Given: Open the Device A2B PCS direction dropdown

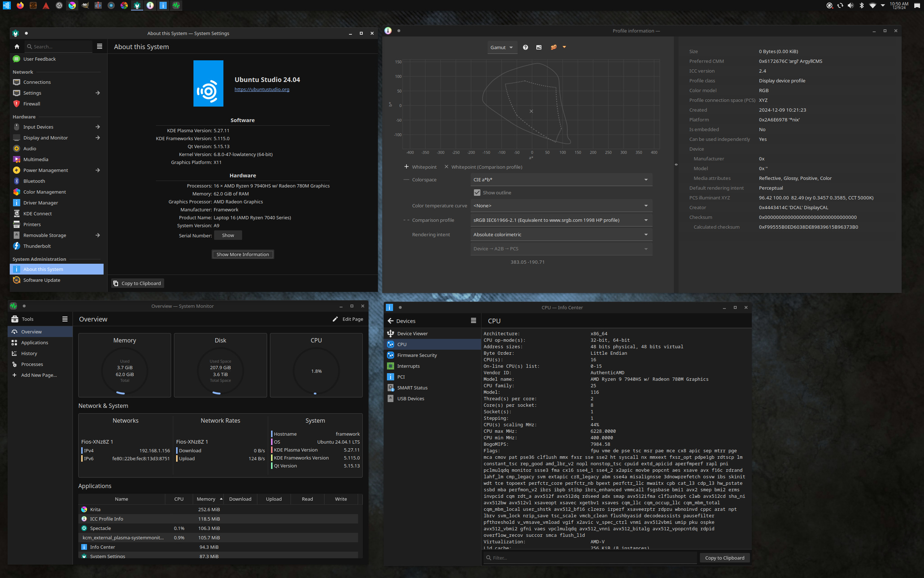Looking at the screenshot, I should (561, 249).
